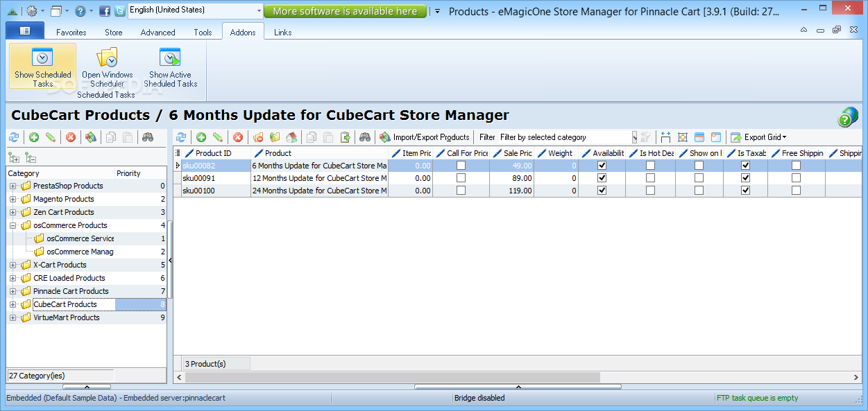Viewport: 868px width, 411px height.
Task: Click the clear filter funnel icon
Action: [x=646, y=137]
